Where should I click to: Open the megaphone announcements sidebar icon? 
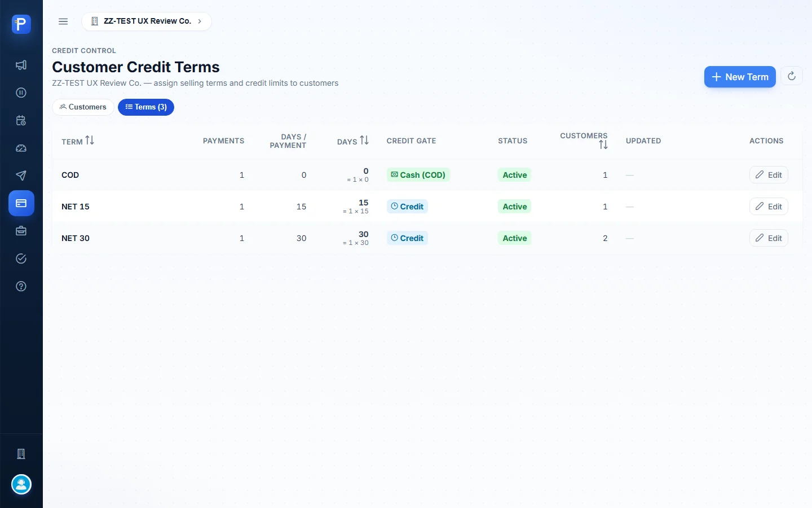21,65
